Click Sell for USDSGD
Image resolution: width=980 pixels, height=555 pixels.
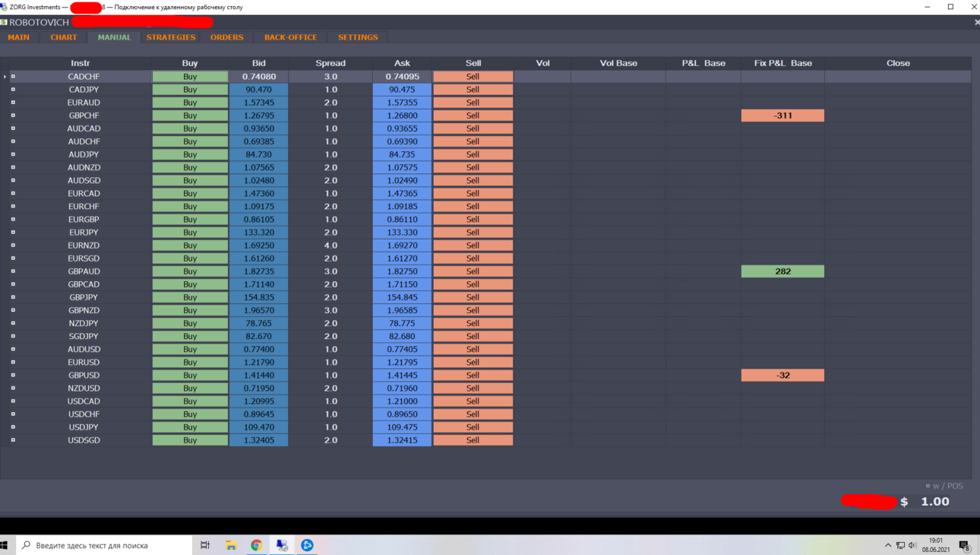[473, 440]
